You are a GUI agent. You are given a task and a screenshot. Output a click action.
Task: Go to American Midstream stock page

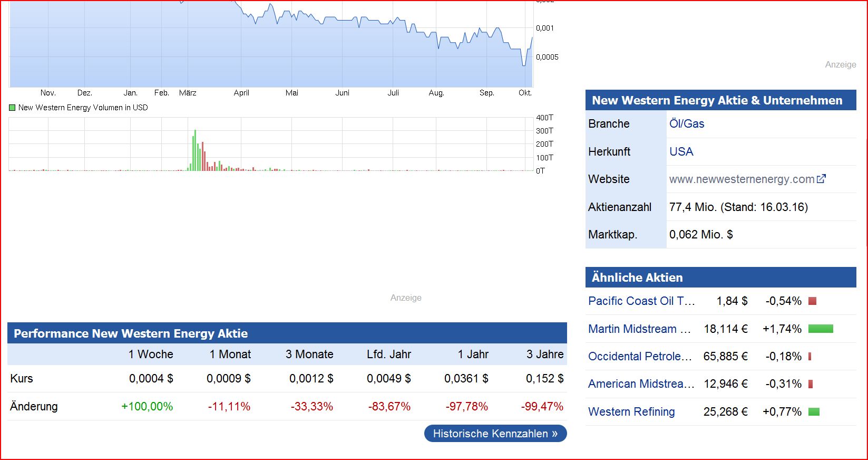pos(641,384)
